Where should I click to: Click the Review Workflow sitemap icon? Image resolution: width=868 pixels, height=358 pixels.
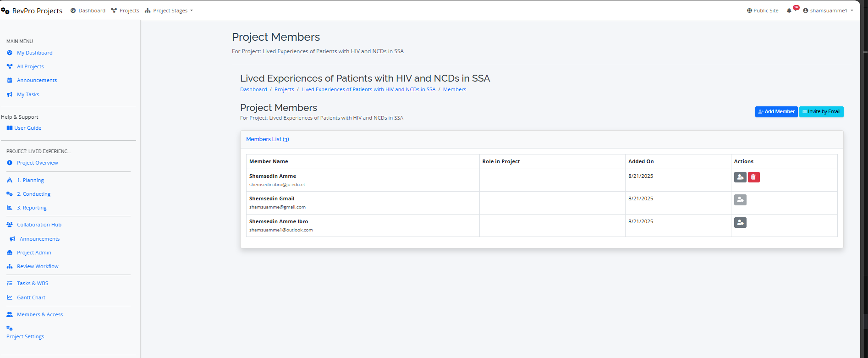[x=10, y=266]
